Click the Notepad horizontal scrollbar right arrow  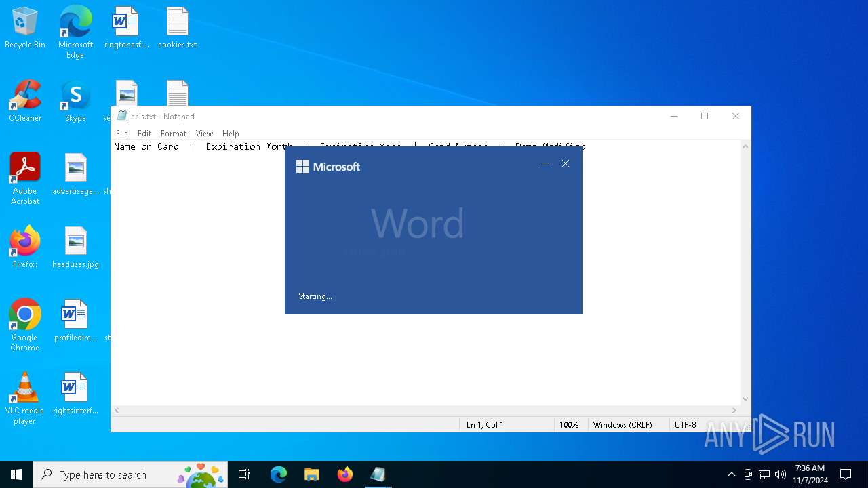point(734,411)
